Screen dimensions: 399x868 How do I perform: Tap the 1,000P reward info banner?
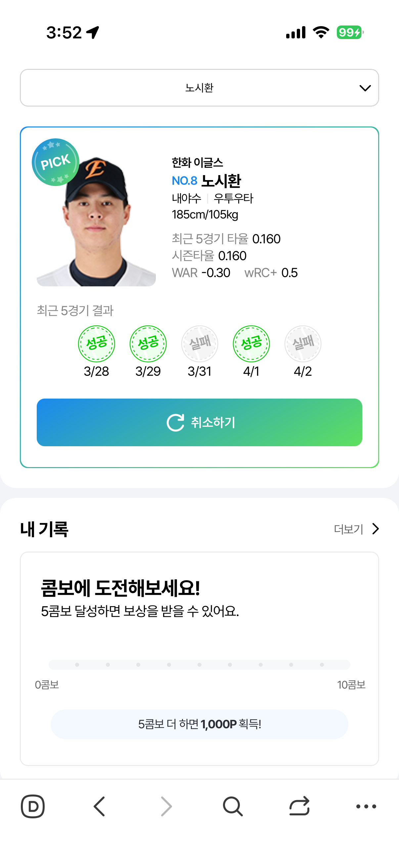(x=199, y=724)
